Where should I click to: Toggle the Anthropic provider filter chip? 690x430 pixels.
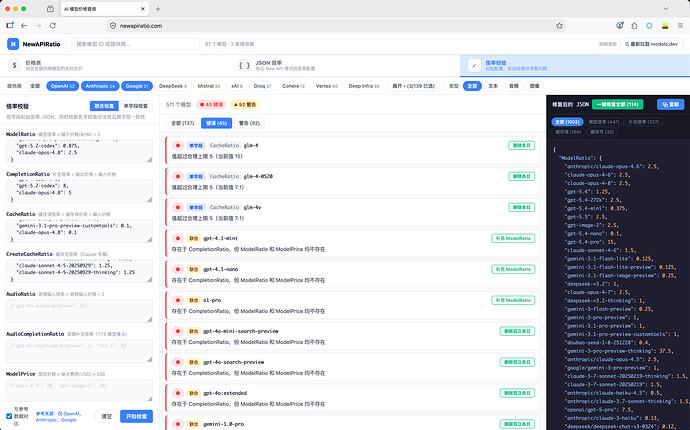click(x=100, y=86)
